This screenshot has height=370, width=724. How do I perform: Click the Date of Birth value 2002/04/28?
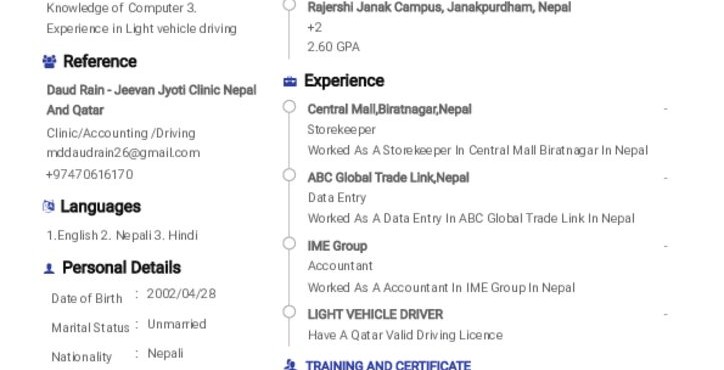point(181,294)
